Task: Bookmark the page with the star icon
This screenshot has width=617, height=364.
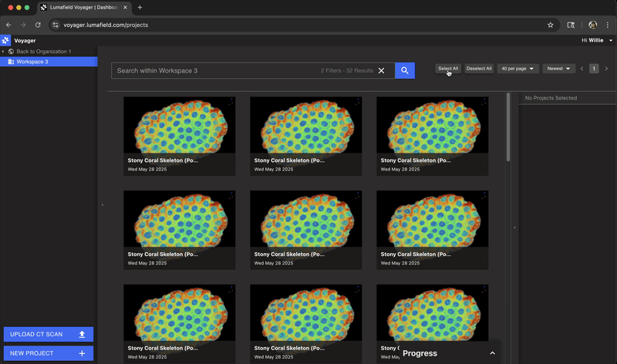Action: click(x=550, y=25)
